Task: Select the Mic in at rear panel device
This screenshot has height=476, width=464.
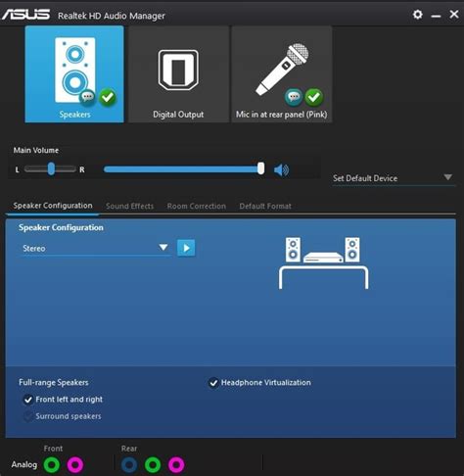Action: click(x=282, y=74)
